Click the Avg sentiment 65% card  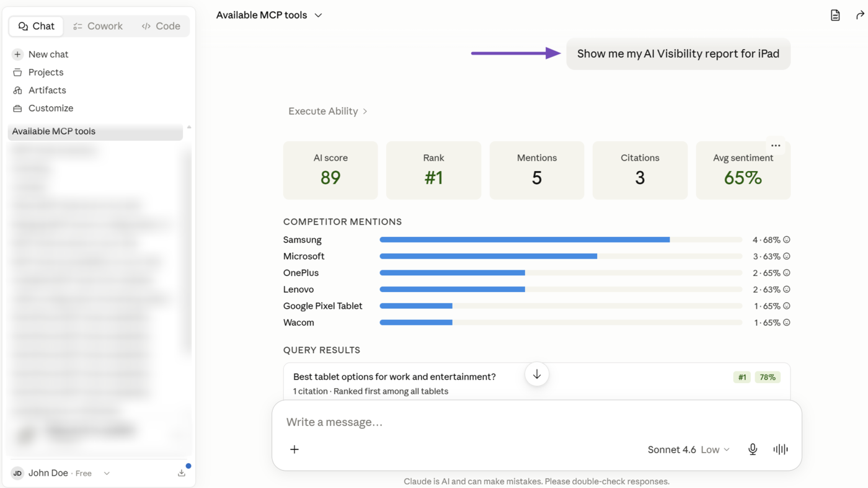click(x=743, y=171)
